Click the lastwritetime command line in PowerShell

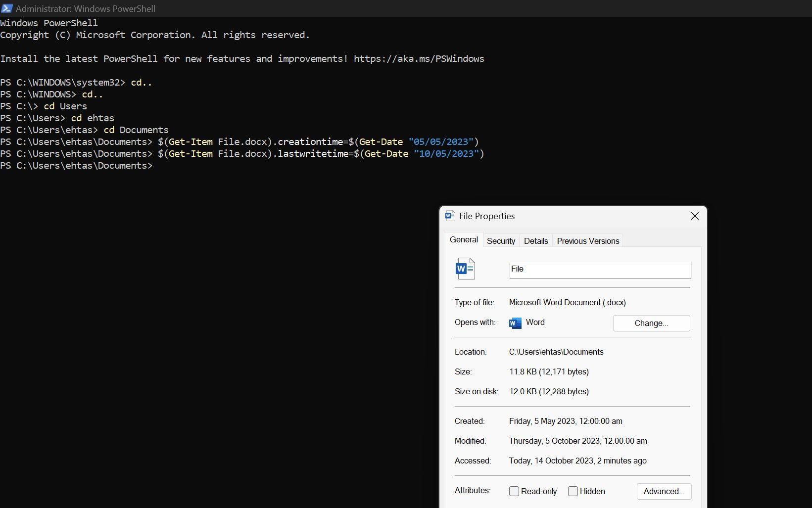click(321, 154)
